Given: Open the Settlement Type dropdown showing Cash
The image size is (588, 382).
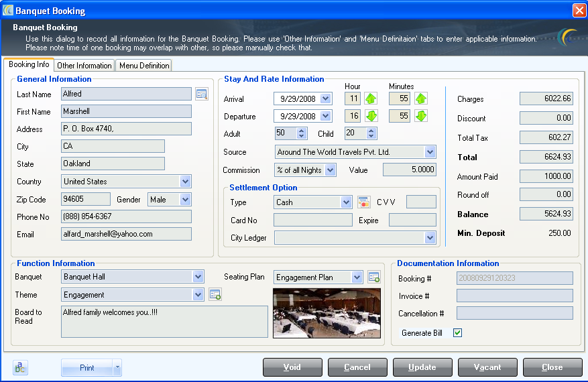Looking at the screenshot, I should 346,202.
